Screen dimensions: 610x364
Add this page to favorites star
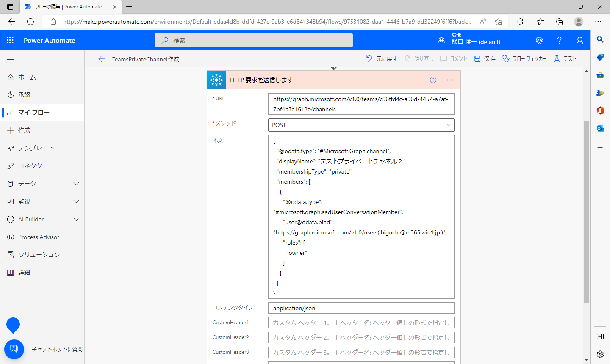tap(498, 22)
